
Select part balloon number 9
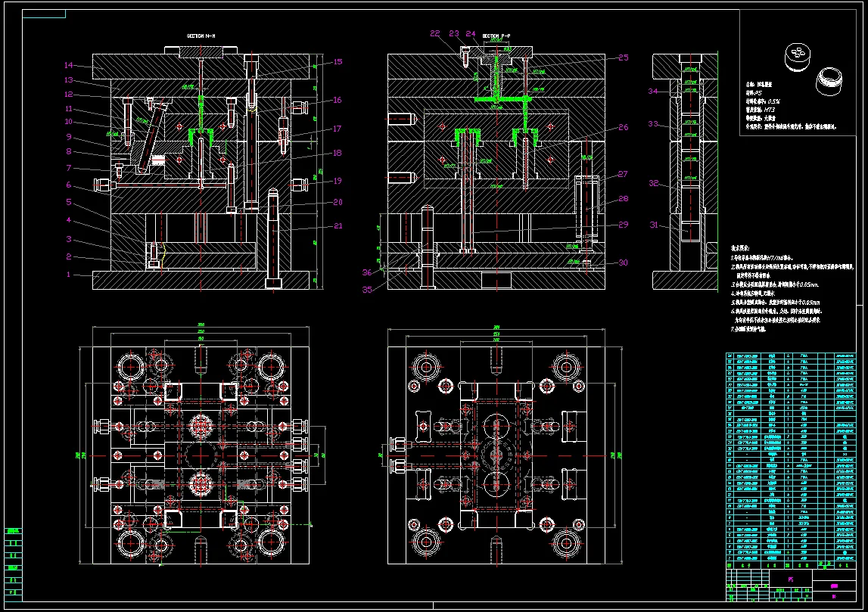(x=69, y=137)
